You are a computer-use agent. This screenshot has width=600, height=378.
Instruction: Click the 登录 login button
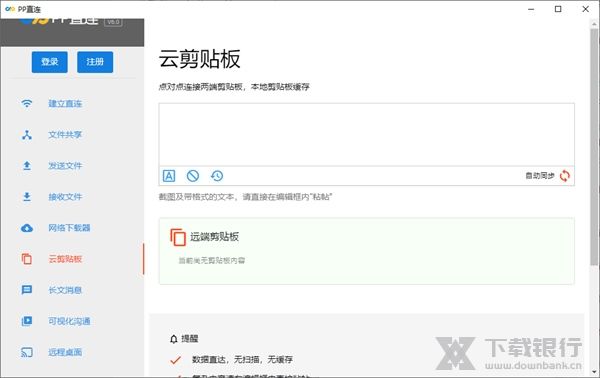coord(50,62)
